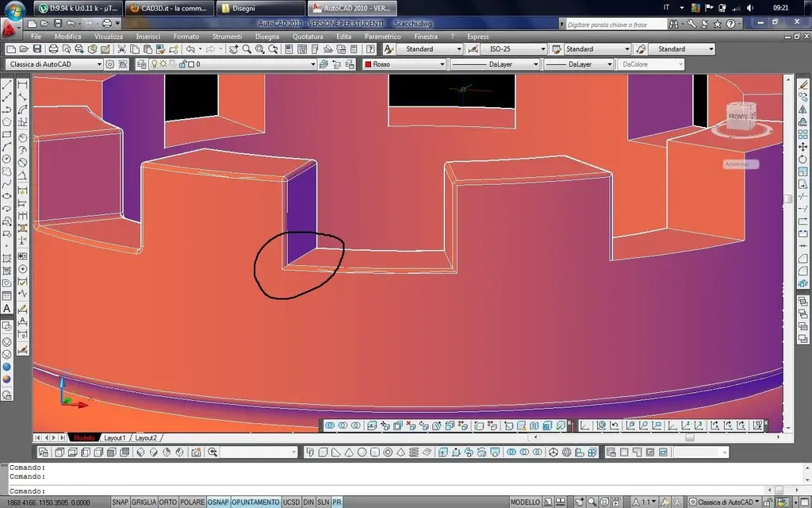Screen dimensions: 812x508
Task: Click the Print icon in standard toolbar
Action: (53, 48)
